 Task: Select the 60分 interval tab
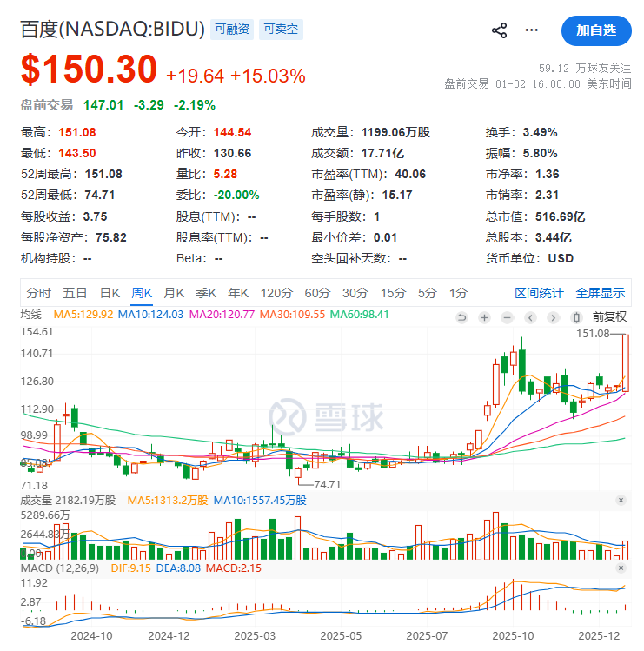(317, 293)
